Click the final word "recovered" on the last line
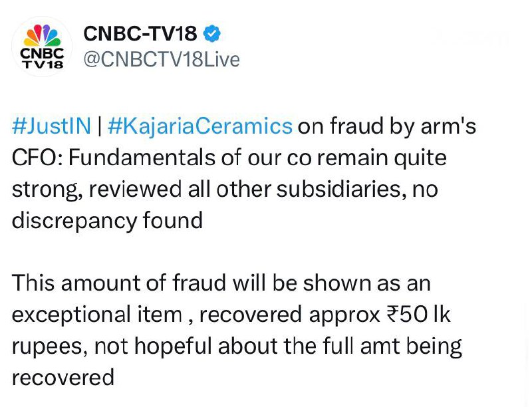This screenshot has height=407, width=532. click(63, 378)
